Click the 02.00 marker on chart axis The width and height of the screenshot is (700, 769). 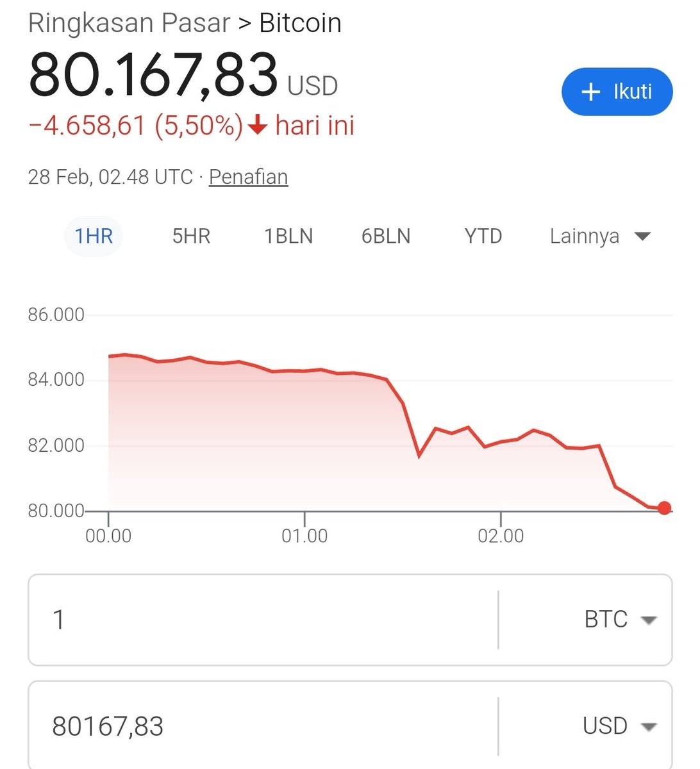pyautogui.click(x=501, y=536)
